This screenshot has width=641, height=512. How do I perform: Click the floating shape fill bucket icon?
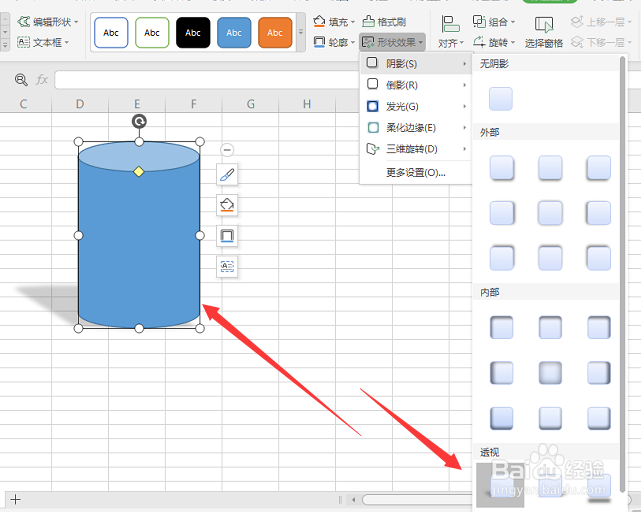pos(227,205)
